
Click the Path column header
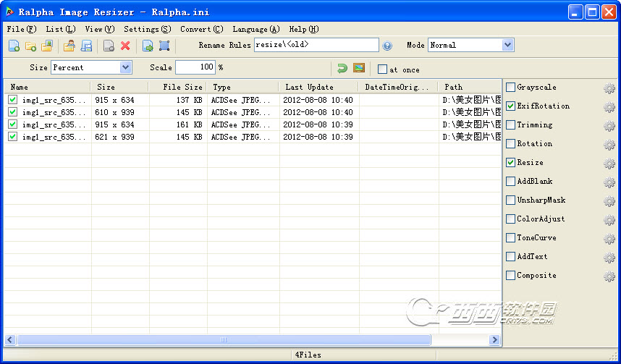tap(470, 87)
